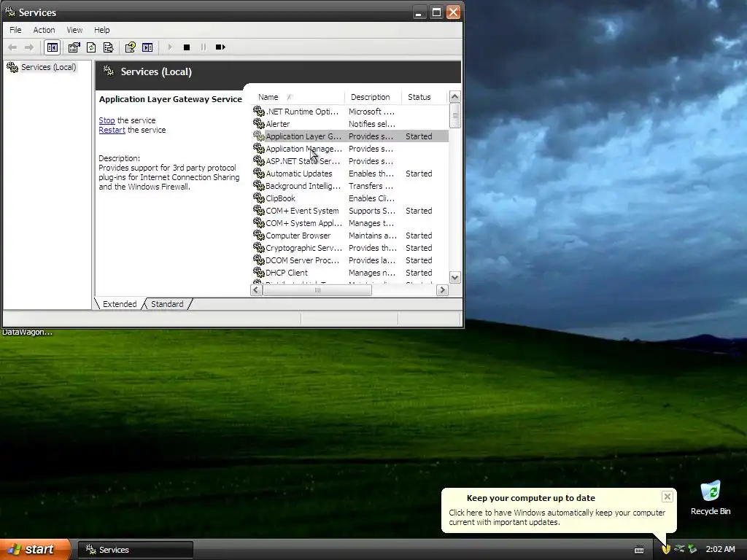Close the update notification balloon
The height and width of the screenshot is (560, 747).
[x=667, y=497]
